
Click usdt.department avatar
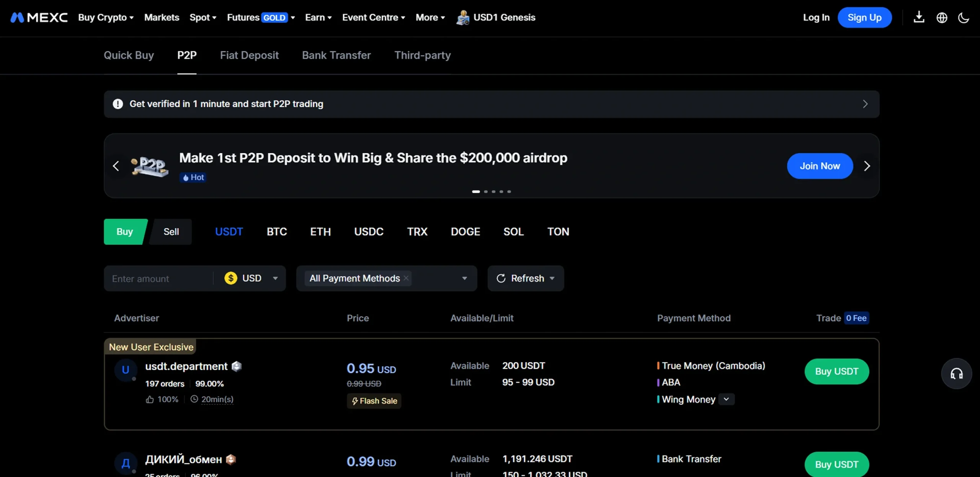(x=126, y=370)
